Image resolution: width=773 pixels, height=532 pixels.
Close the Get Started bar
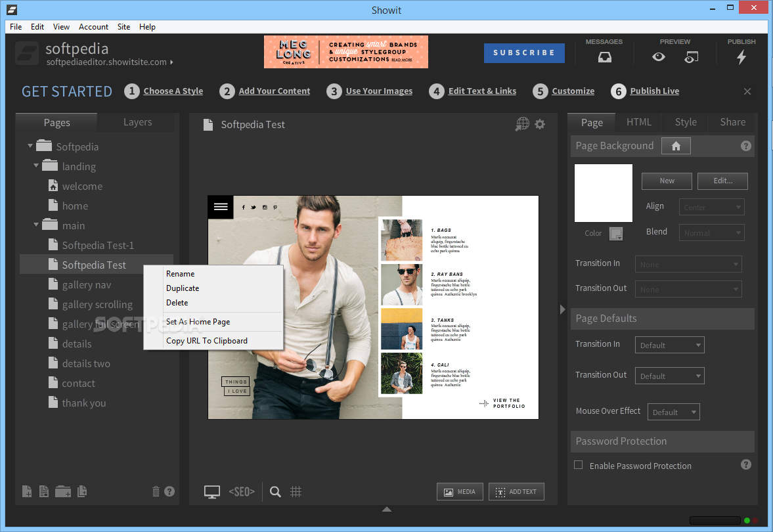coord(747,91)
